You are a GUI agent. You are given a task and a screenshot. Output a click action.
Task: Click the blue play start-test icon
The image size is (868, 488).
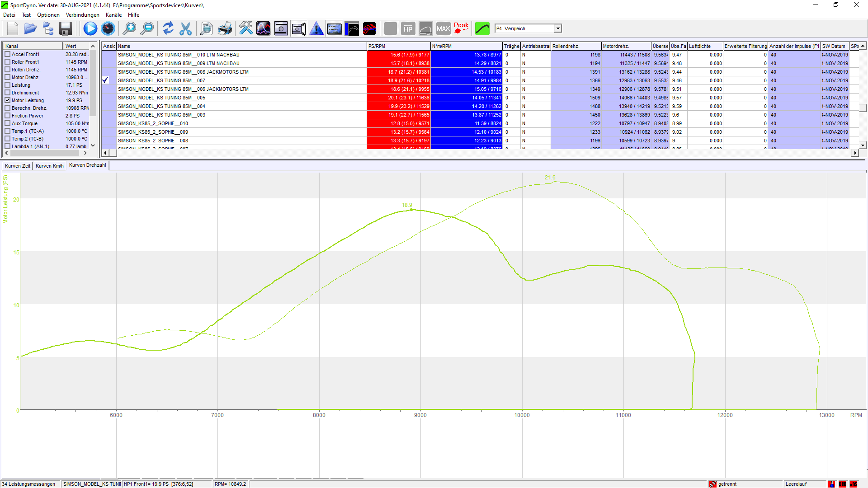click(x=90, y=28)
